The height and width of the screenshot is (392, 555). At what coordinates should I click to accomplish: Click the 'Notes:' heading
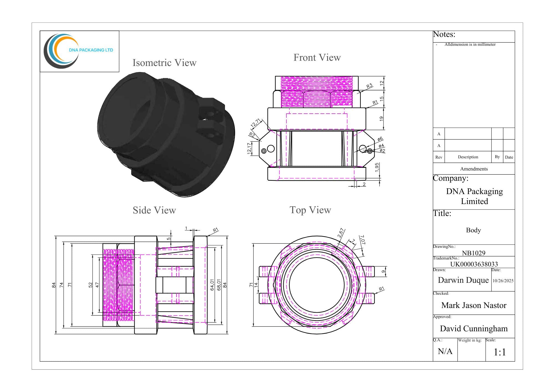point(444,34)
